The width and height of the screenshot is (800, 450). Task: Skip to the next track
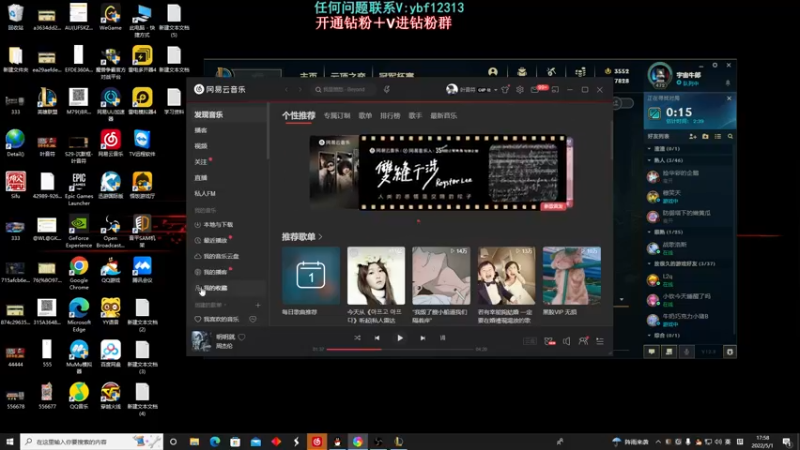point(422,338)
